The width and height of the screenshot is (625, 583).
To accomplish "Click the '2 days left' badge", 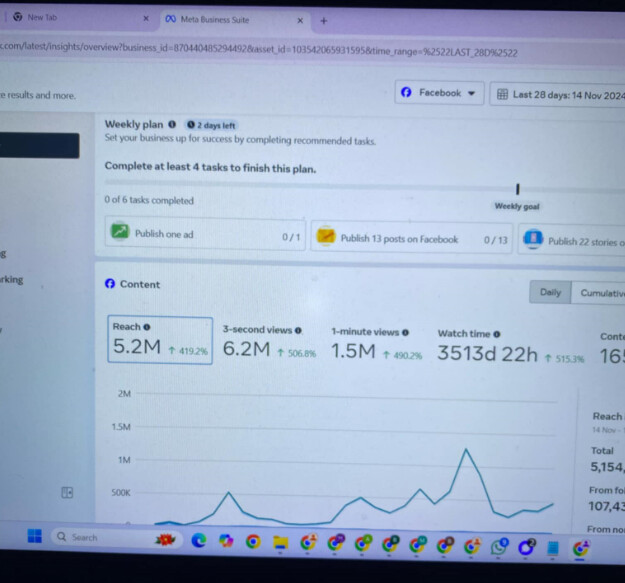I will coord(211,125).
